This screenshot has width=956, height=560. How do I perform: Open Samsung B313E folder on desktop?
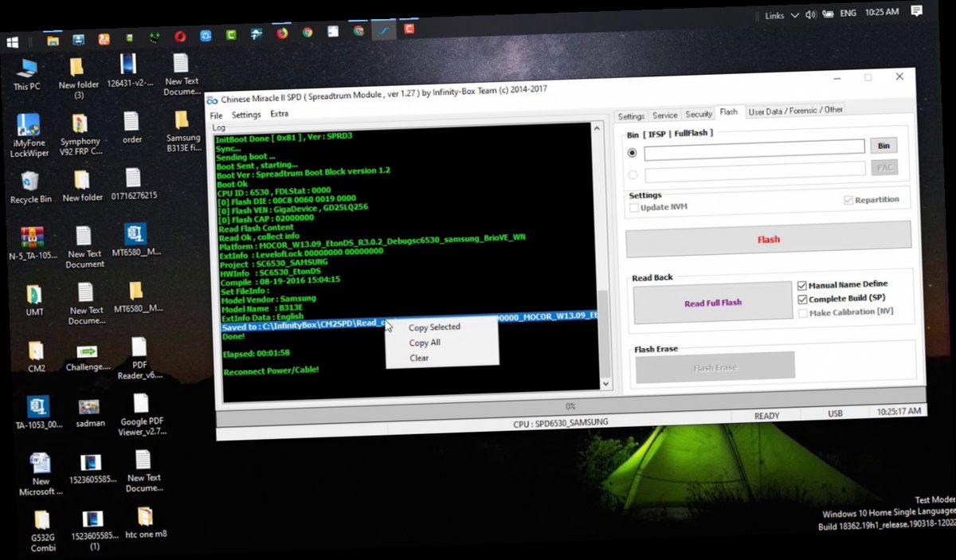point(183,131)
